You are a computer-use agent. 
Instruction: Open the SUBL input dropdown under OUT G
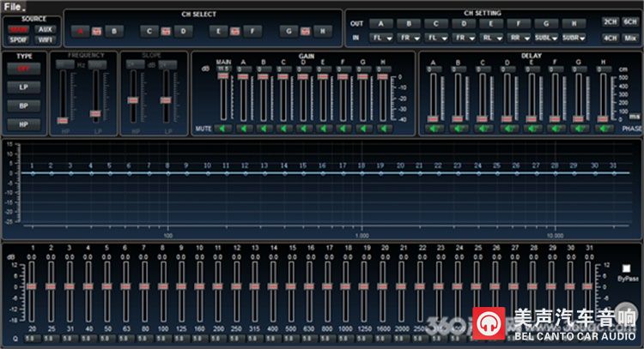pos(546,38)
